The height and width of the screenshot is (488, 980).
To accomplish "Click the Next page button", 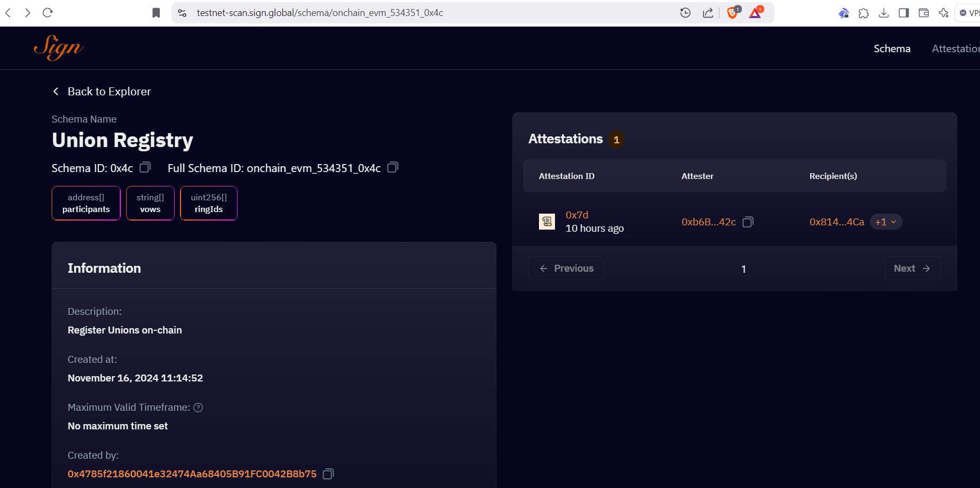I will pyautogui.click(x=912, y=268).
